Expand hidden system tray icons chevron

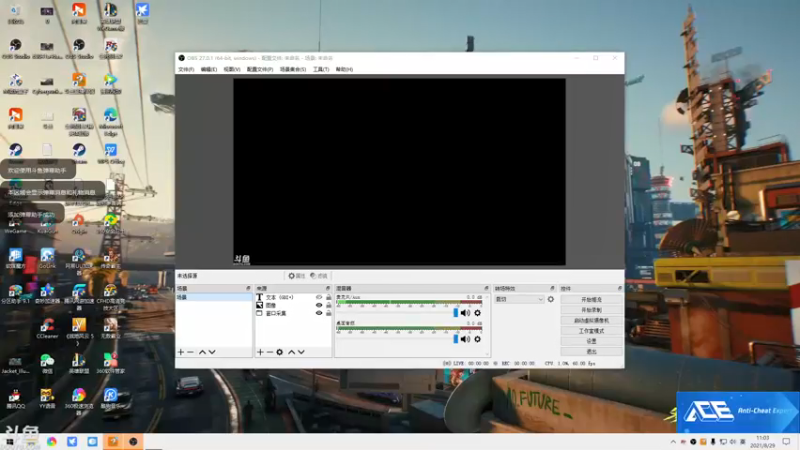[673, 442]
